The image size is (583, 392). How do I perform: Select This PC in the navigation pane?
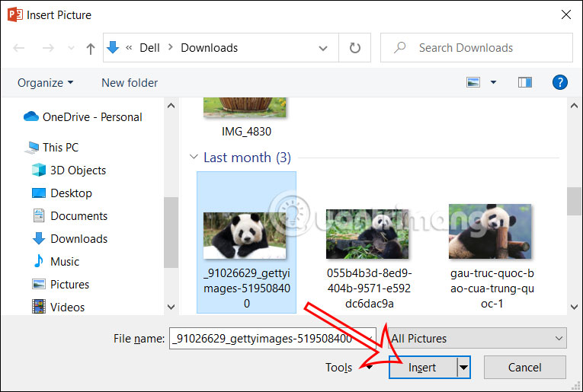click(52, 148)
